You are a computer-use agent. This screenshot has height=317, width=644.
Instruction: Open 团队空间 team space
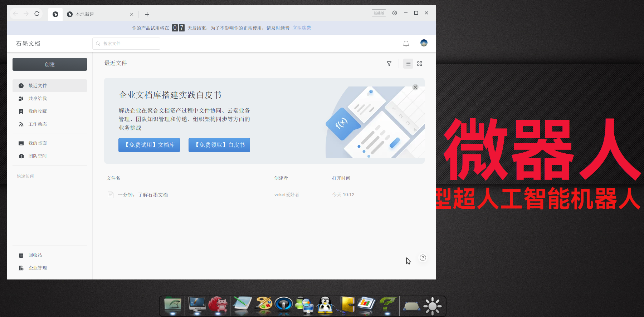pyautogui.click(x=50, y=156)
